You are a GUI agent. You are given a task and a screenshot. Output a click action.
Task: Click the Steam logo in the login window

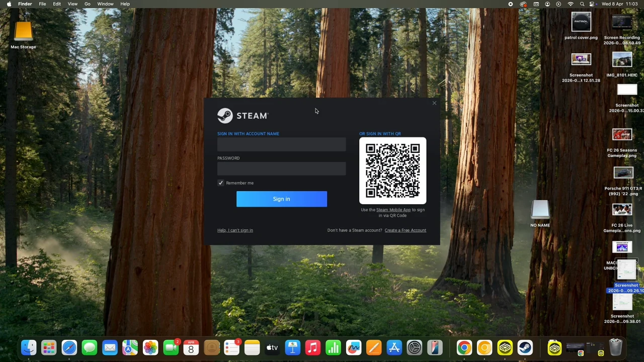click(225, 115)
